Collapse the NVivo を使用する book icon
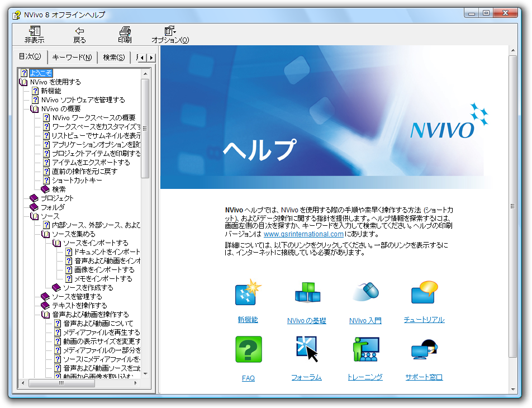 click(x=23, y=82)
